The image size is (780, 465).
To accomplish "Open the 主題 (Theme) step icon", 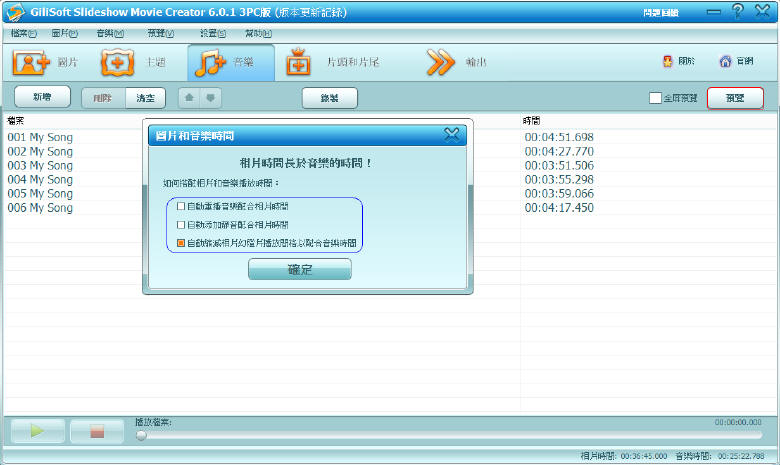I will (x=118, y=63).
